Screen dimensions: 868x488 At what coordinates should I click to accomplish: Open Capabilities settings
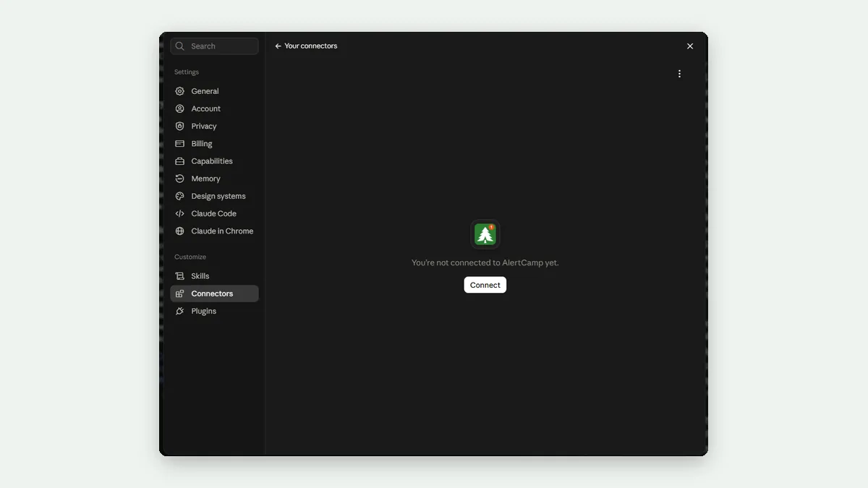pyautogui.click(x=214, y=161)
